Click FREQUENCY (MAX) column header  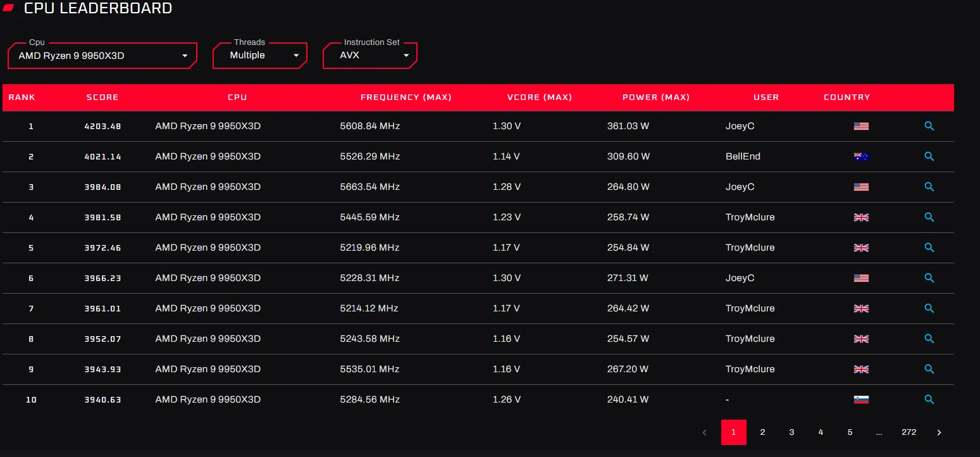406,97
